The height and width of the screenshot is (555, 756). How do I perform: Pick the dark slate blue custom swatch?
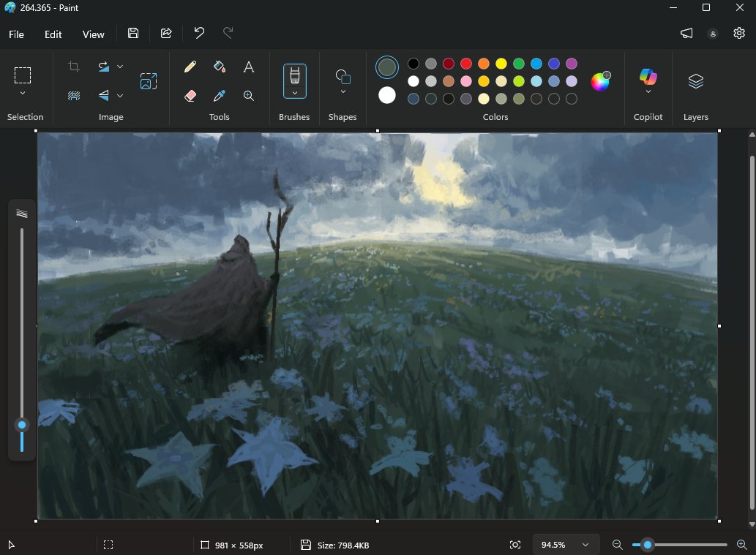pyautogui.click(x=413, y=99)
